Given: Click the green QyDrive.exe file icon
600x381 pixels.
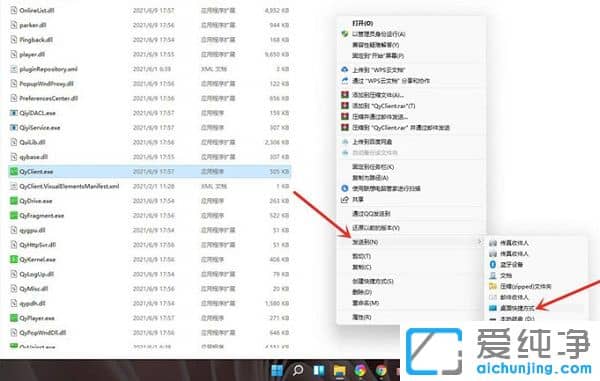Looking at the screenshot, I should (14, 201).
